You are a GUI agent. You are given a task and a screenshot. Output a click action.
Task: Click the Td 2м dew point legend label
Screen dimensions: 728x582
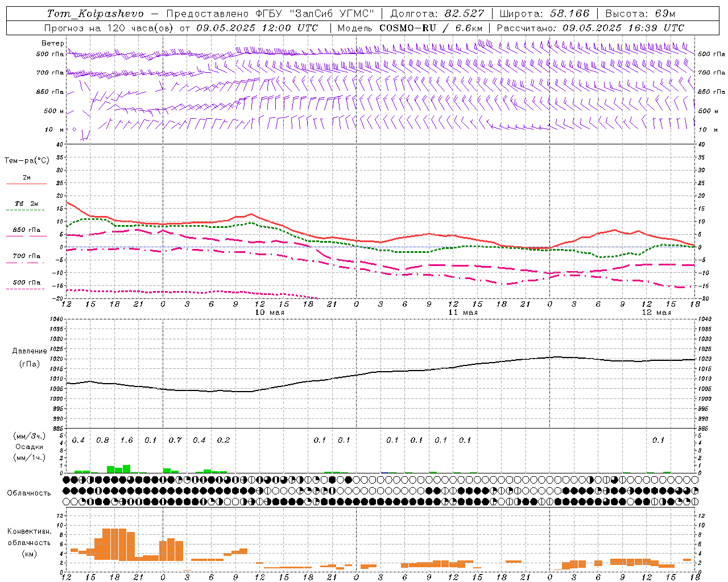point(27,203)
